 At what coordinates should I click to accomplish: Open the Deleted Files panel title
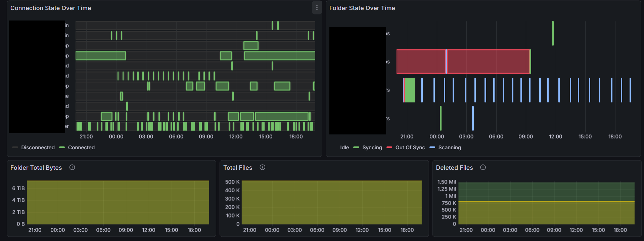(x=454, y=168)
